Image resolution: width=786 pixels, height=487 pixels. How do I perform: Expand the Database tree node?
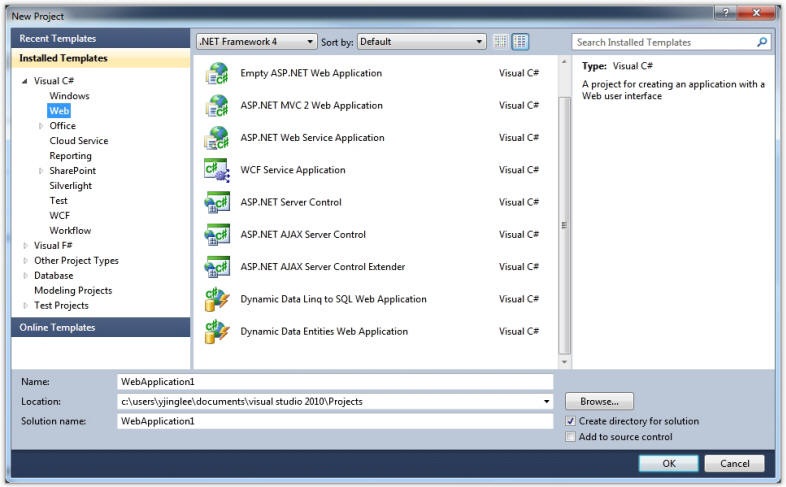pyautogui.click(x=25, y=276)
